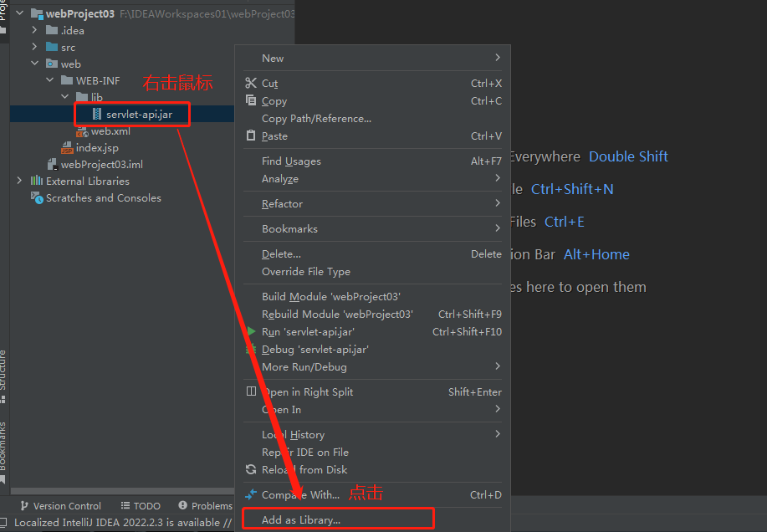Click the green Run arrow icon
The height and width of the screenshot is (532, 767).
[251, 331]
